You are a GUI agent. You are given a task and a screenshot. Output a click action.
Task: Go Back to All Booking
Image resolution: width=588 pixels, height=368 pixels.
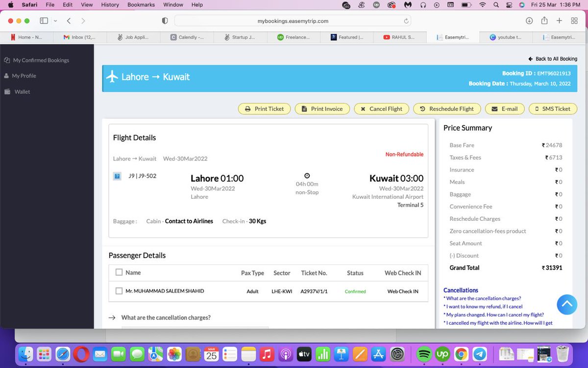coord(553,59)
